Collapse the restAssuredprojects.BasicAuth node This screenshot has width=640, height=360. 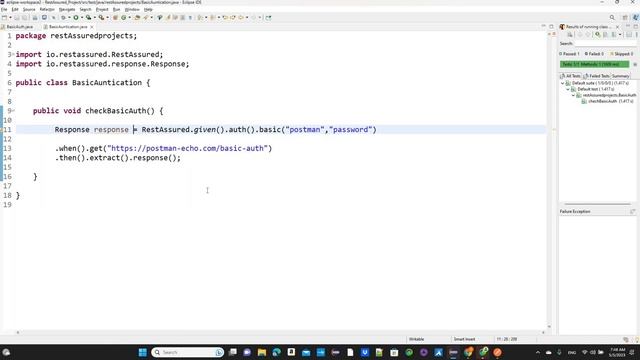point(573,95)
